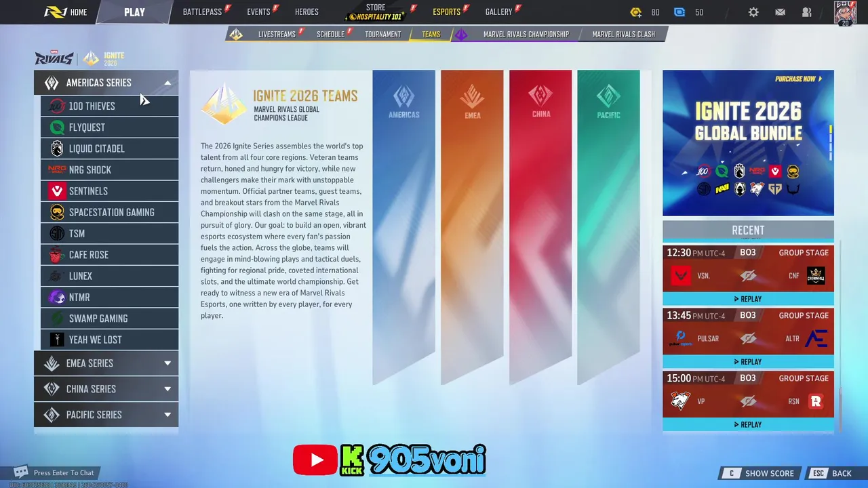Click Purchase Now on Ignite bundle
This screenshot has height=488, width=868.
pyautogui.click(x=798, y=79)
